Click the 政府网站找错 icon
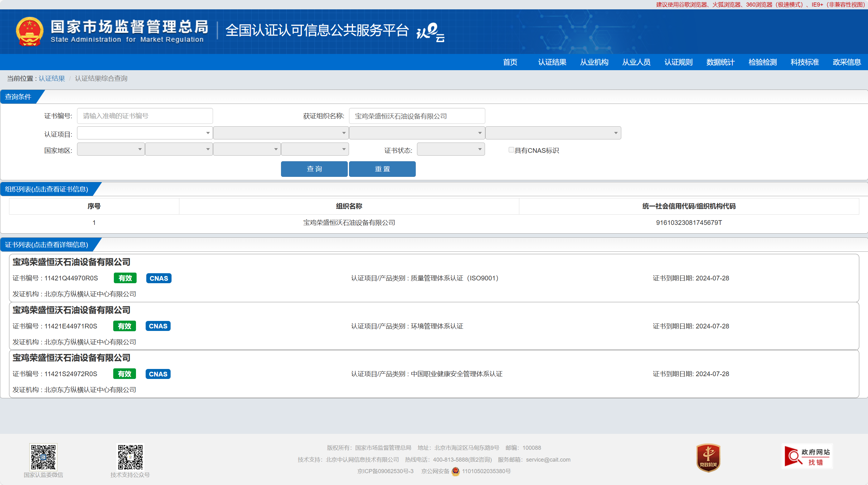Screen dimensions: 868x485 click(807, 456)
